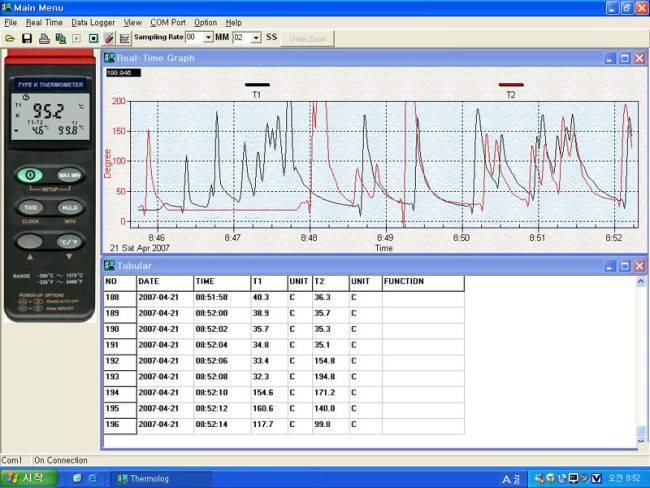Screen dimensions: 650x488
Task: Expand the Sampling Rate seconds dropdown
Action: coord(256,38)
